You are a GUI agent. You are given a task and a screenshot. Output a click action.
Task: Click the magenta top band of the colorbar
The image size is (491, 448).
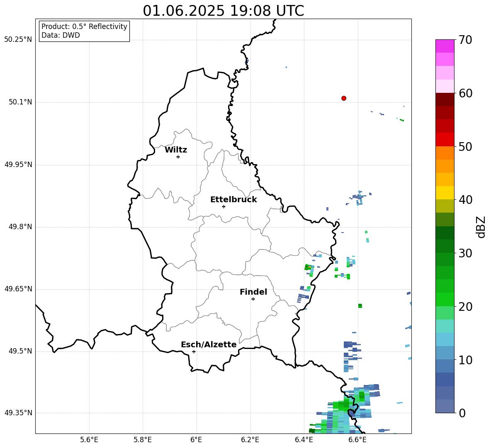[x=445, y=46]
